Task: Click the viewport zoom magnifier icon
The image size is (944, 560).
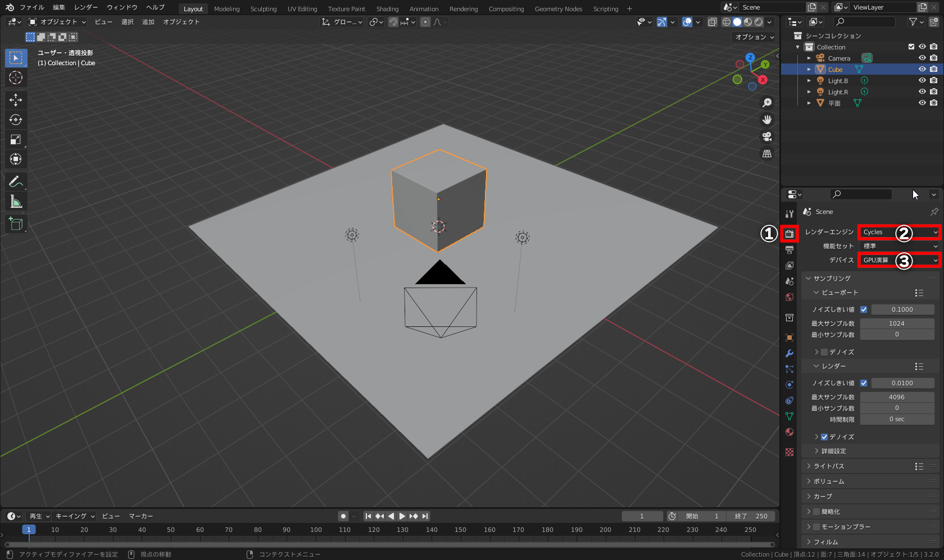Action: 766,103
